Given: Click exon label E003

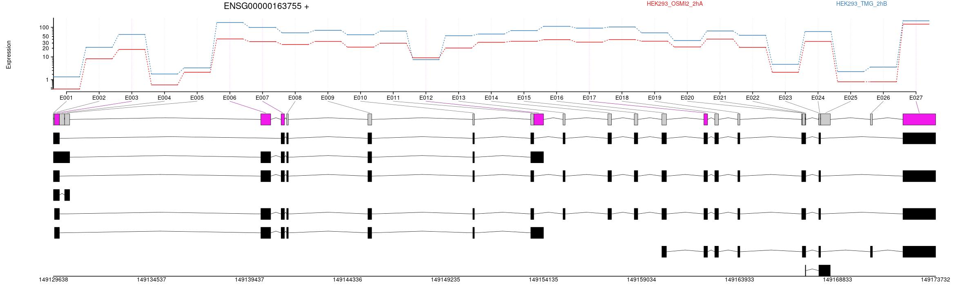Looking at the screenshot, I should (x=131, y=98).
